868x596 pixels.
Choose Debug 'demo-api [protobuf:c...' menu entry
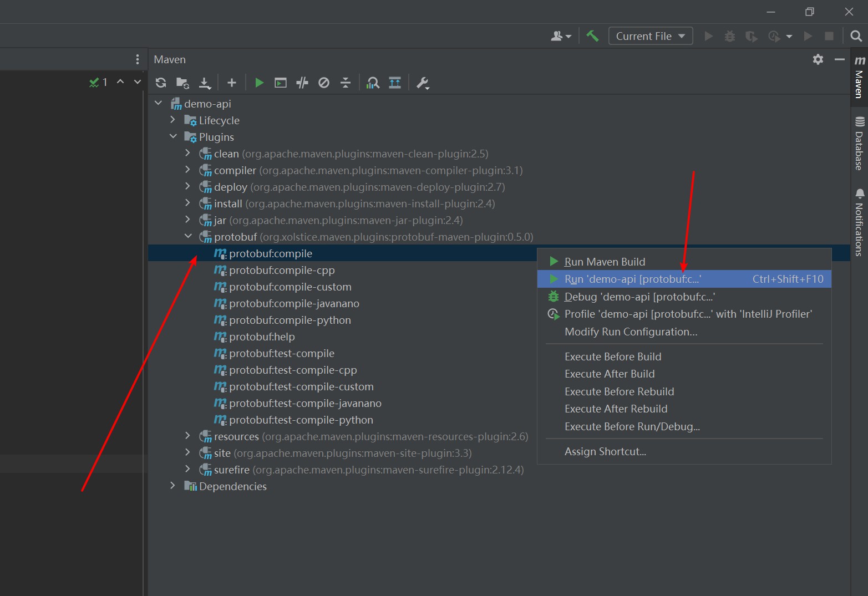(684, 297)
